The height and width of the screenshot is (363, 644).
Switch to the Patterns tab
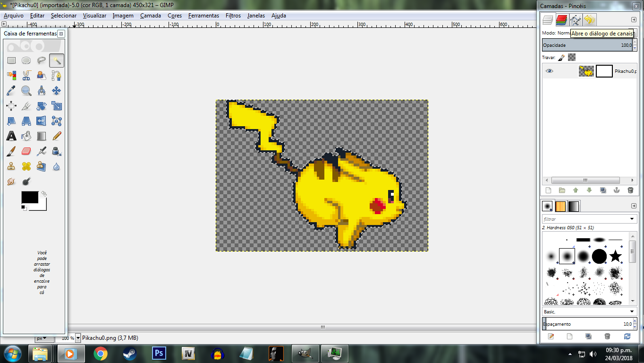[560, 207]
